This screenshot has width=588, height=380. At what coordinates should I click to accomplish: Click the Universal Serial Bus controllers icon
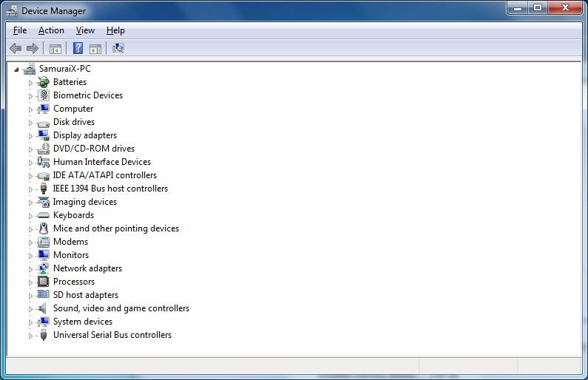coord(44,335)
